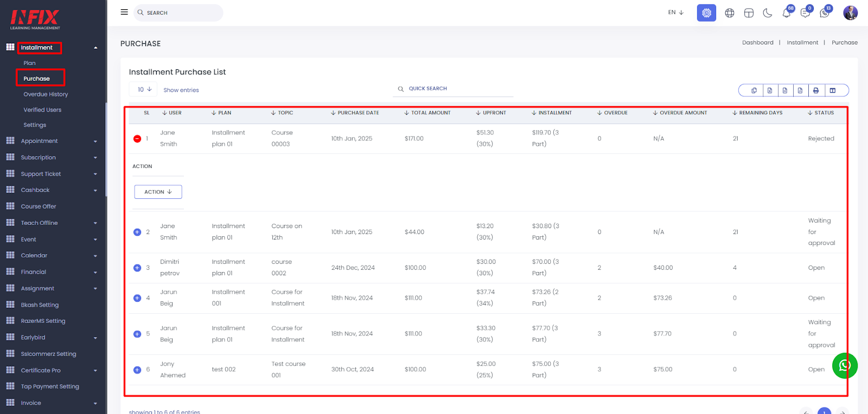Expand row 4 Installment 001 plus icon
The image size is (868, 414).
(137, 298)
